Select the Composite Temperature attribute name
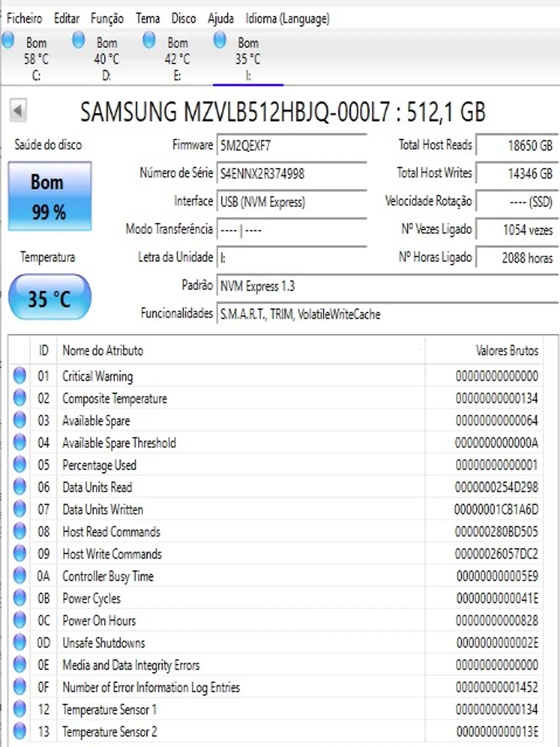Image resolution: width=560 pixels, height=747 pixels. (x=114, y=398)
